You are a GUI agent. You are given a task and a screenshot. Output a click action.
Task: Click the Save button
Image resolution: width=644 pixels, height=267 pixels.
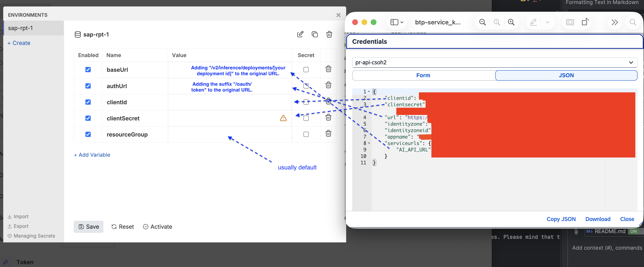coord(88,227)
